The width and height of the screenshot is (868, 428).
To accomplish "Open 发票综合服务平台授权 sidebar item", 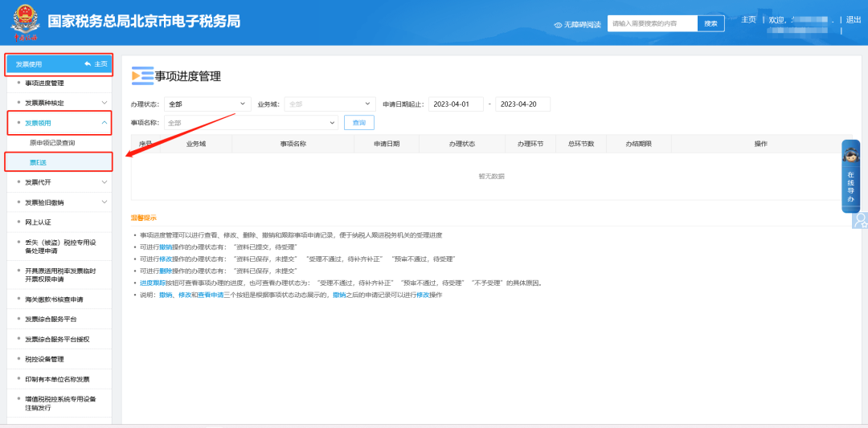I will pos(58,339).
